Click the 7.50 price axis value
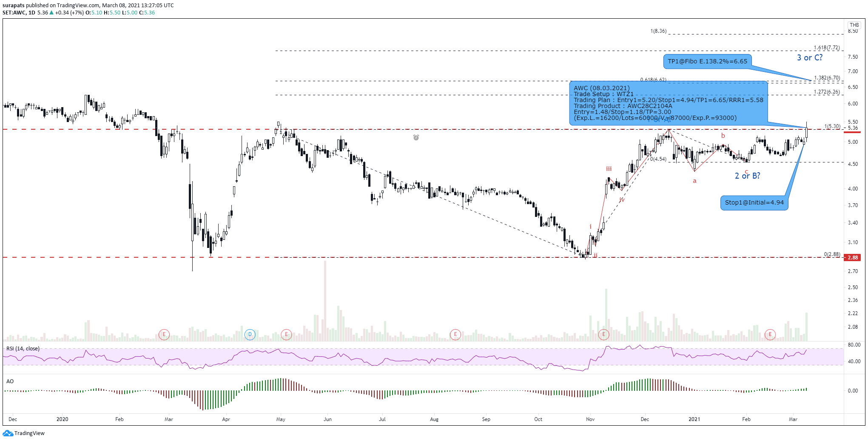868x441 pixels. click(x=853, y=57)
